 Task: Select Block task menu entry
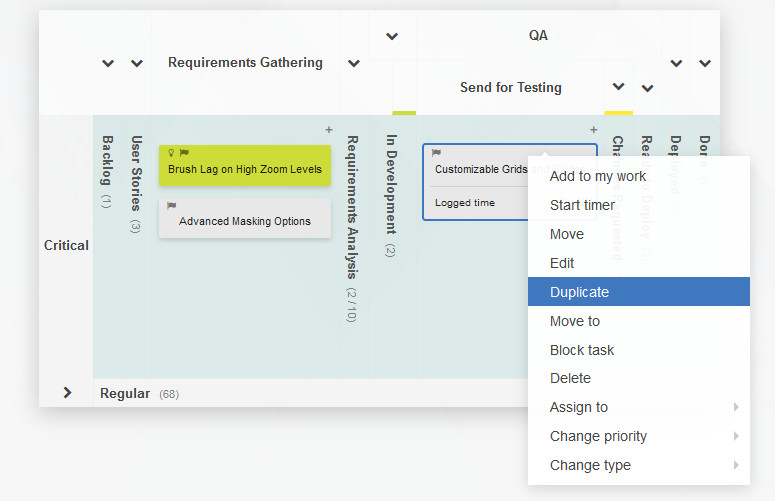point(639,350)
